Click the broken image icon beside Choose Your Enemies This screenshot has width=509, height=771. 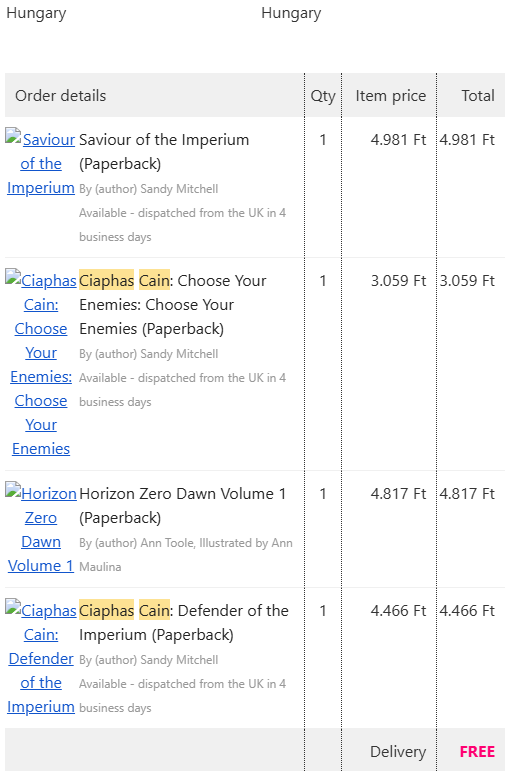click(13, 276)
